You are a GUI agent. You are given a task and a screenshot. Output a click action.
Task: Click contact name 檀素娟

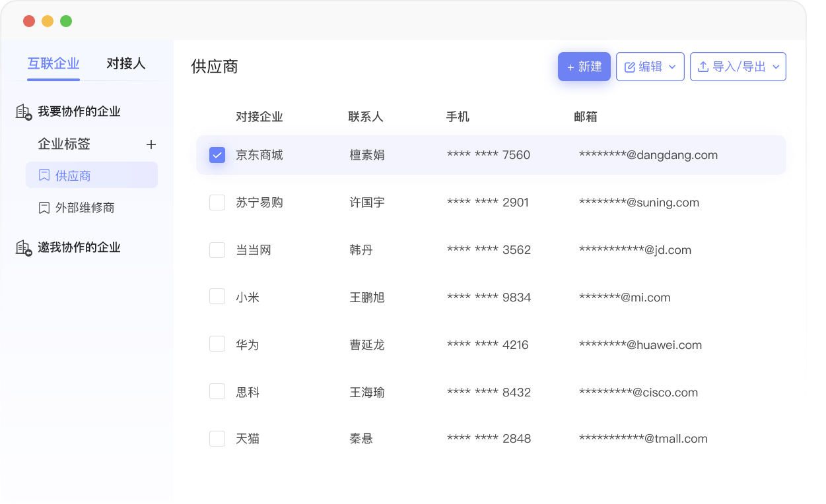(x=367, y=155)
